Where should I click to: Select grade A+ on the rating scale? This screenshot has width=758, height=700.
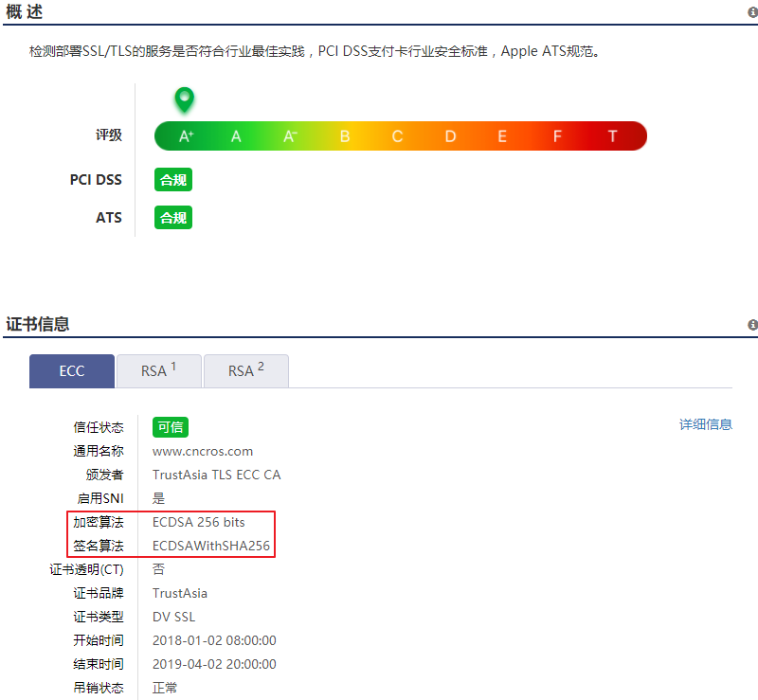click(x=184, y=135)
